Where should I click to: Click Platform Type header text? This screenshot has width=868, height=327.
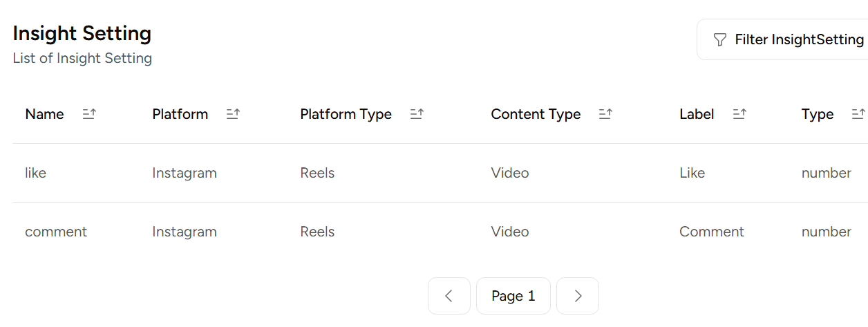[346, 114]
